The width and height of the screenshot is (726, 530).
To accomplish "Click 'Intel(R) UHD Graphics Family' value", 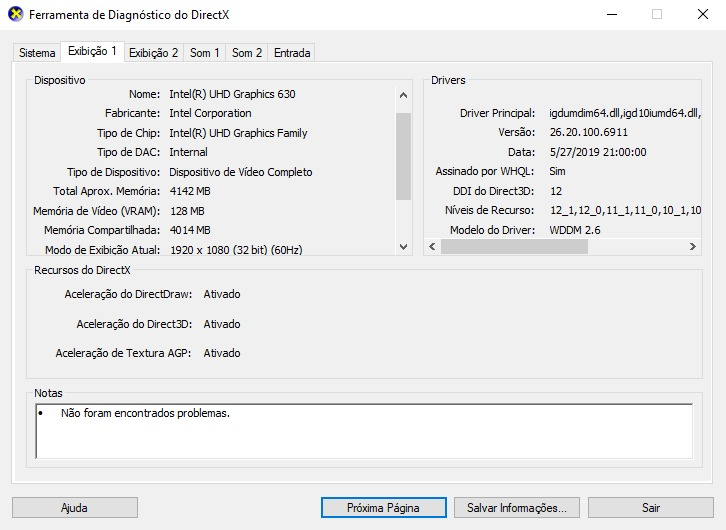I will click(238, 133).
